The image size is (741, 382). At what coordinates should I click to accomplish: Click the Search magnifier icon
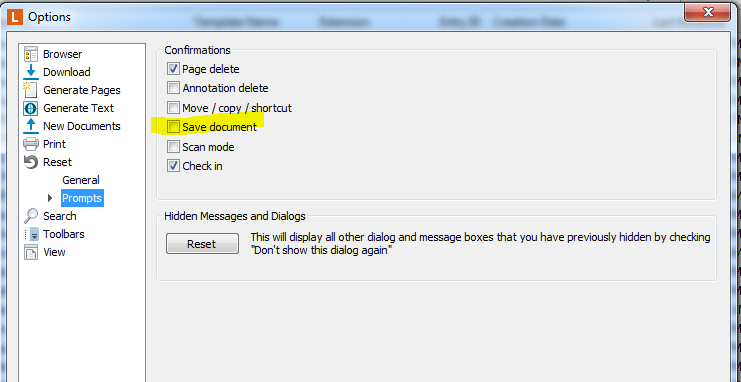tap(31, 216)
